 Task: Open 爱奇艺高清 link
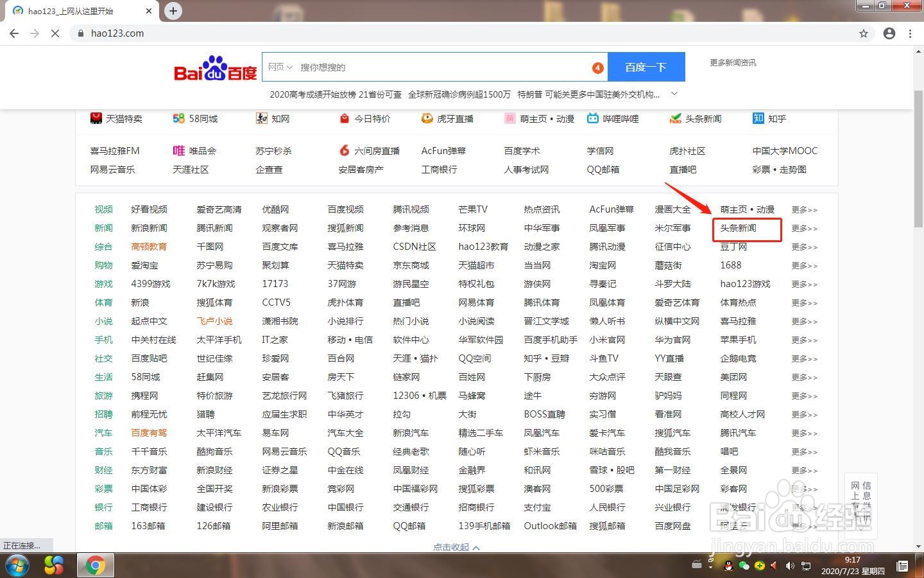219,209
